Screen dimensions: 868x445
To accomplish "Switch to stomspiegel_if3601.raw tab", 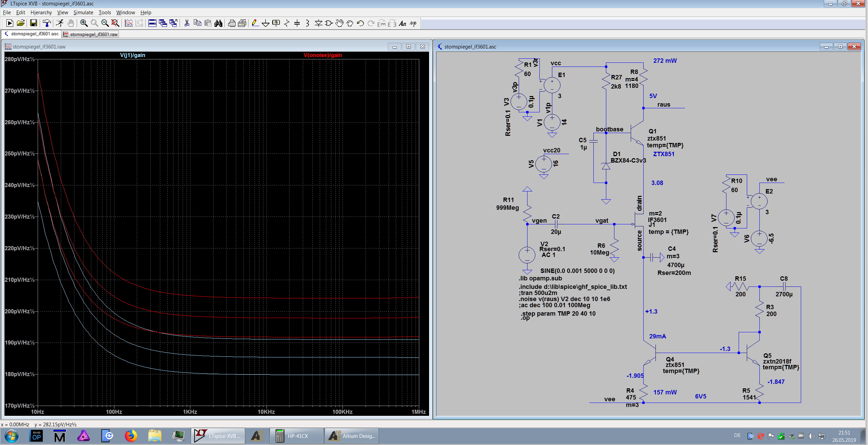I will click(x=90, y=34).
